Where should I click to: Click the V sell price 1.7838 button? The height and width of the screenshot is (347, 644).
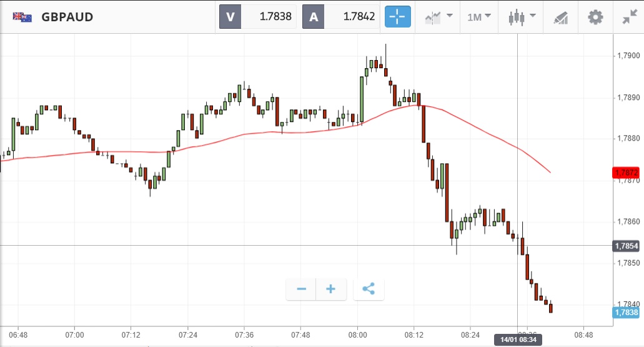[257, 17]
